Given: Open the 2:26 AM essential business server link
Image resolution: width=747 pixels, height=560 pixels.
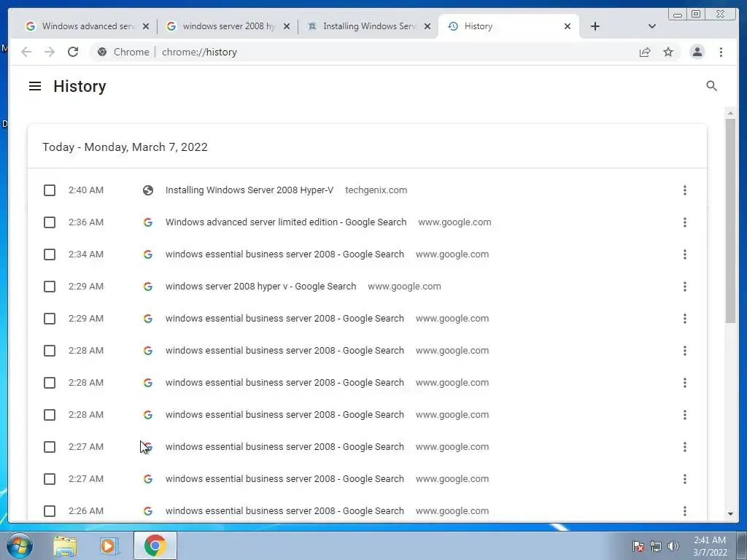Looking at the screenshot, I should 285,511.
